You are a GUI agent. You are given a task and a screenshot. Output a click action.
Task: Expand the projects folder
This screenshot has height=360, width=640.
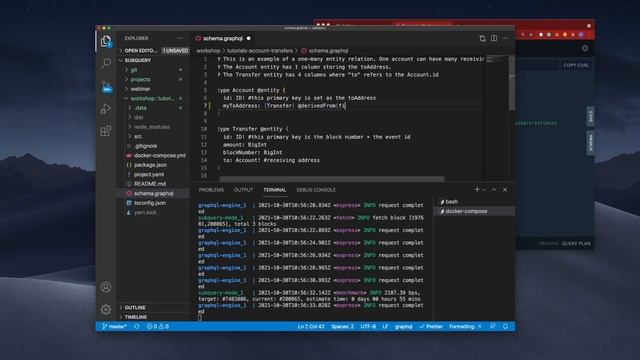(153, 79)
